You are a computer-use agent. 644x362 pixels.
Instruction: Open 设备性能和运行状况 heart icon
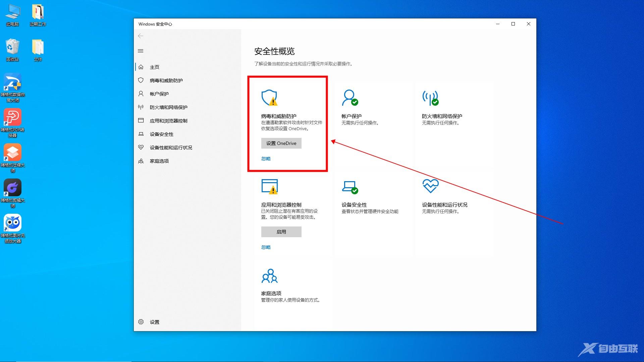pyautogui.click(x=141, y=147)
